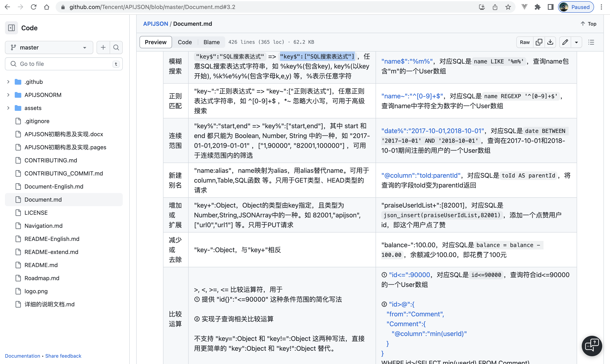Open the Raw view of the file
Image resolution: width=610 pixels, height=364 pixels.
tap(524, 42)
